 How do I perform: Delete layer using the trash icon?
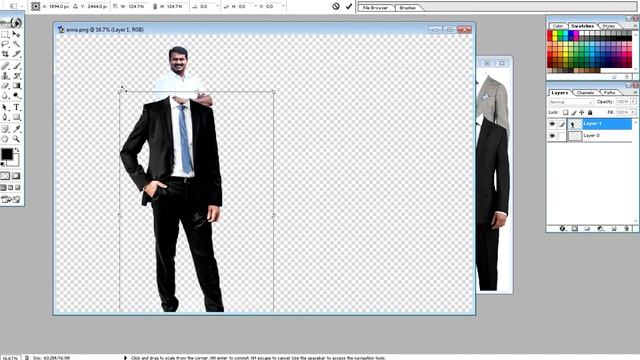tap(627, 229)
